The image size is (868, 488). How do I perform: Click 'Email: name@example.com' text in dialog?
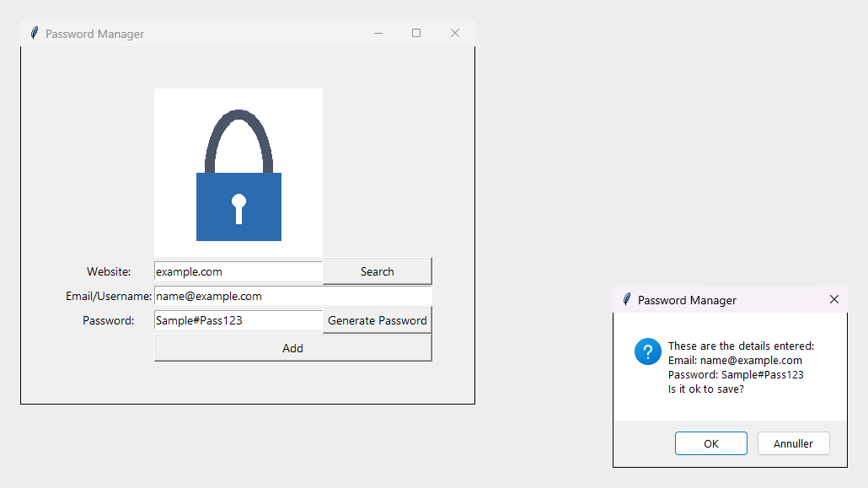coord(735,361)
